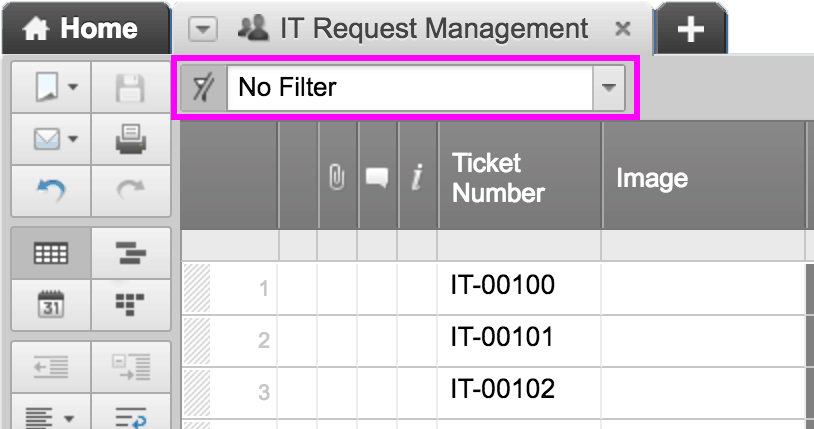Open a new tab with plus button
814x429 pixels.
pyautogui.click(x=690, y=30)
